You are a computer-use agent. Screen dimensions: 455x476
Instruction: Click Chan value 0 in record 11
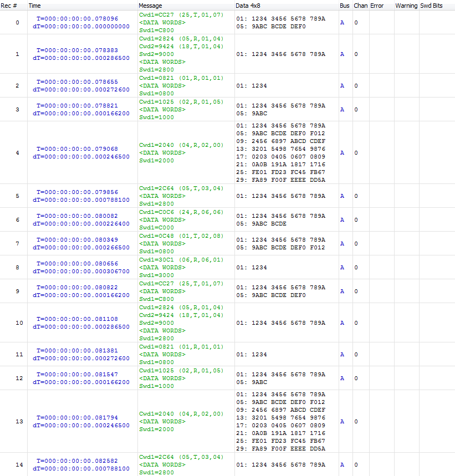click(x=356, y=354)
